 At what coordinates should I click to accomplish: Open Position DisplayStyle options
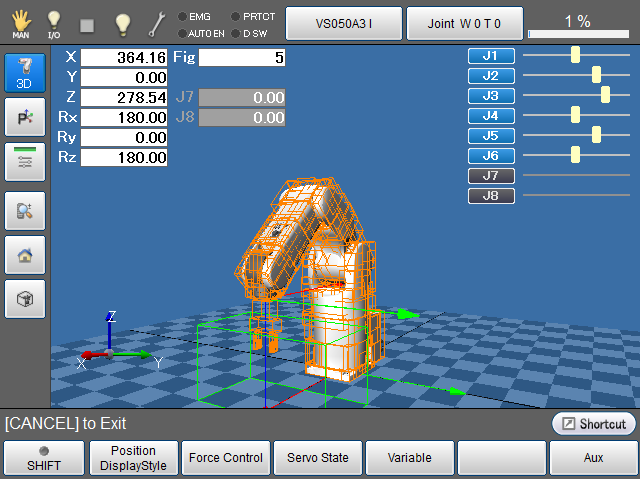[133, 458]
